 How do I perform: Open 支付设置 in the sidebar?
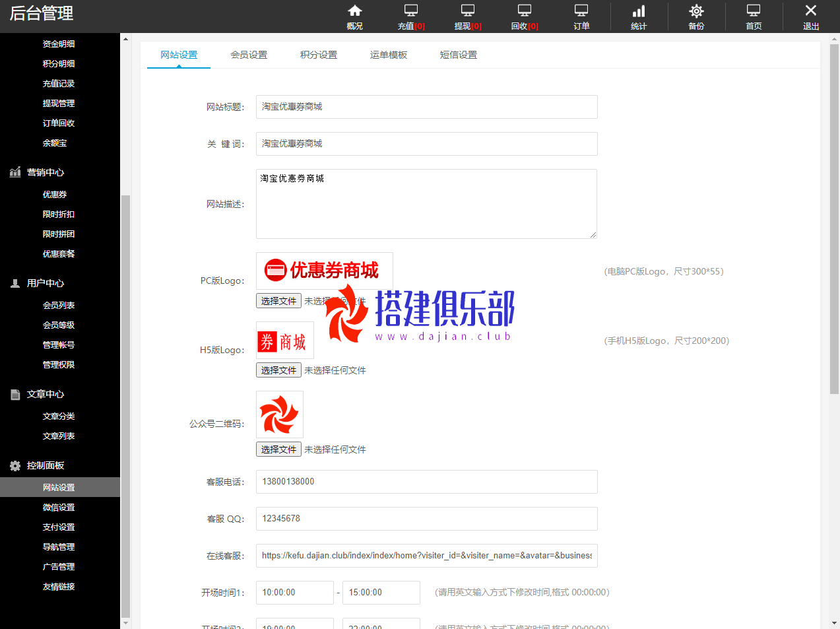[x=59, y=527]
